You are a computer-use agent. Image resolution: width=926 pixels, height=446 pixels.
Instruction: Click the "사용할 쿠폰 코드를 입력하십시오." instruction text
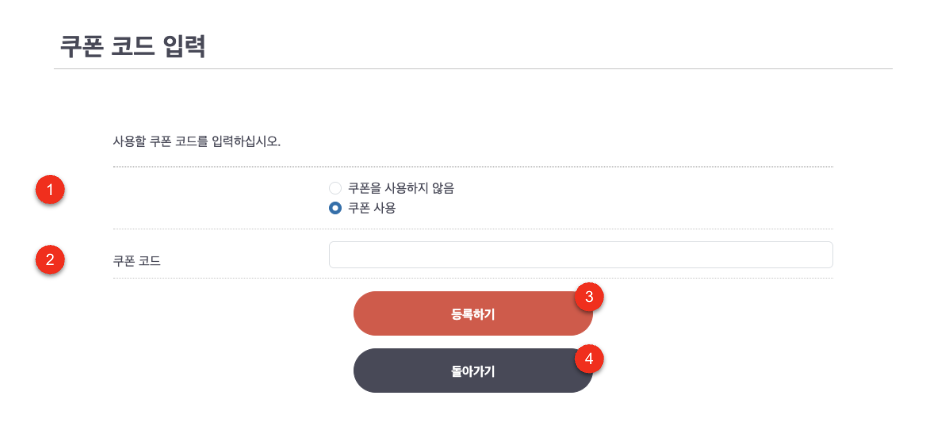pos(197,140)
